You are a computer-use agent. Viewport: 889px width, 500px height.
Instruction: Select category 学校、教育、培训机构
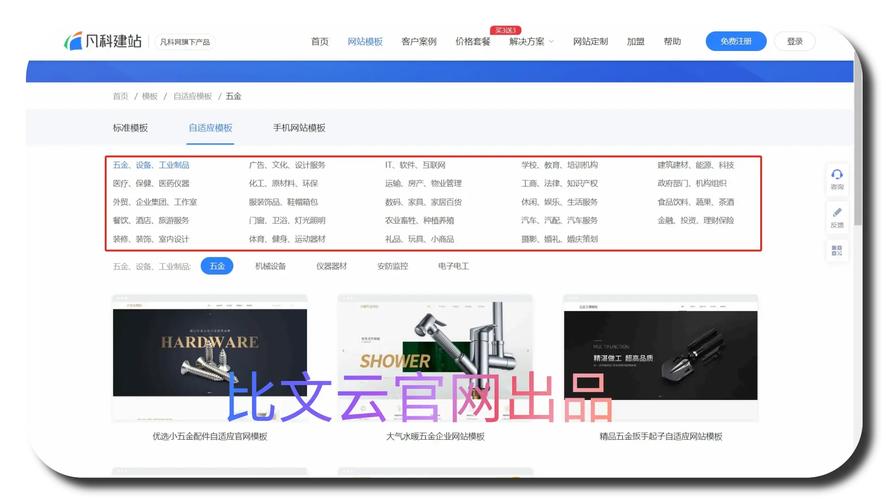point(560,165)
